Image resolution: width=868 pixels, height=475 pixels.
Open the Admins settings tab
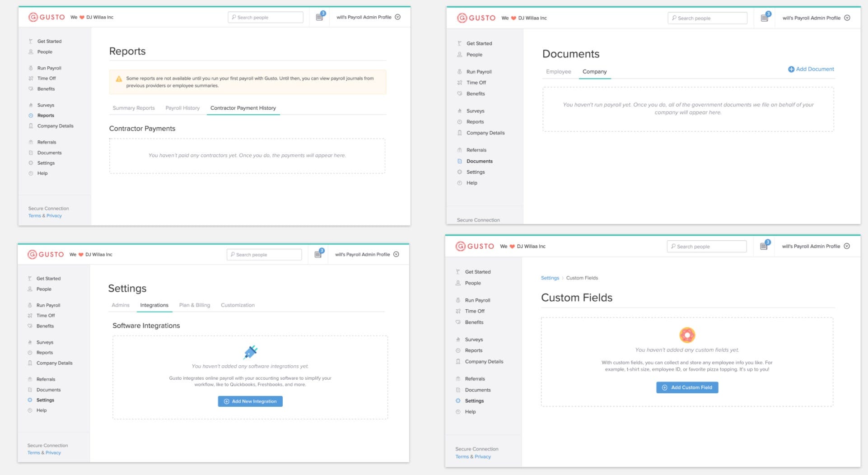click(121, 305)
